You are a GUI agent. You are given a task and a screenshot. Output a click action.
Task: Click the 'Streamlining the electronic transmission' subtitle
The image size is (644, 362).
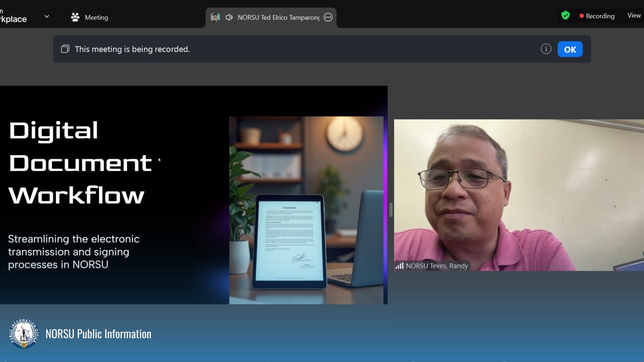click(x=74, y=252)
